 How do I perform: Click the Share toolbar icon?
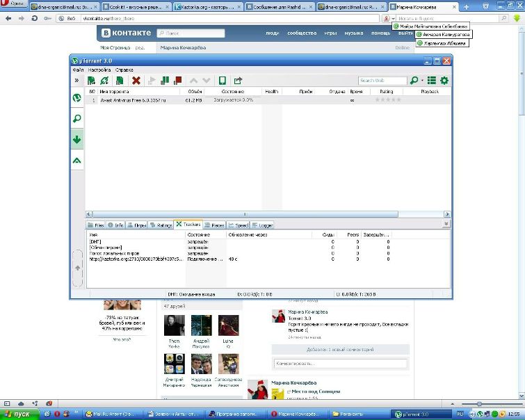tap(238, 81)
